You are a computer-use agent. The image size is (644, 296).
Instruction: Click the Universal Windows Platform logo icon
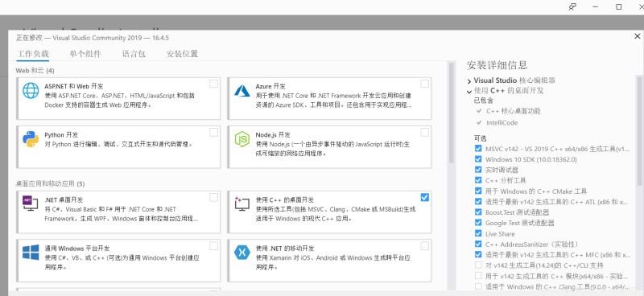click(31, 252)
